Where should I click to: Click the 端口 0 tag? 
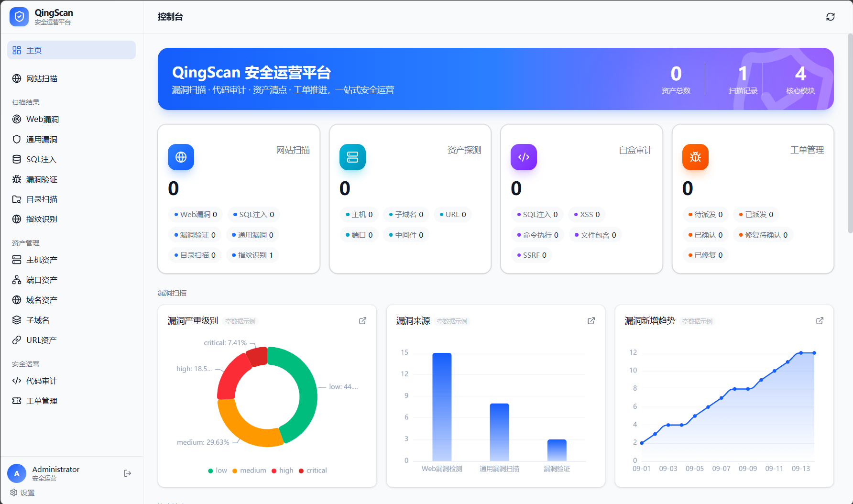point(359,235)
